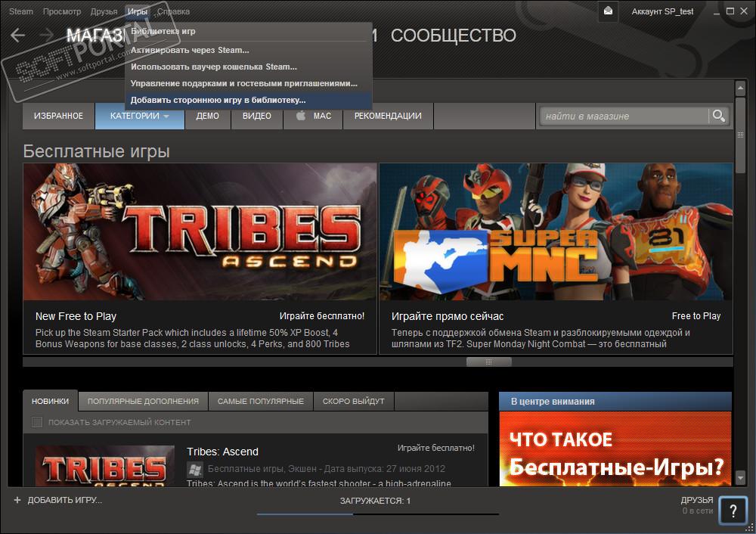The width and height of the screenshot is (756, 534).
Task: Open the Просмотр menu
Action: pyautogui.click(x=62, y=11)
